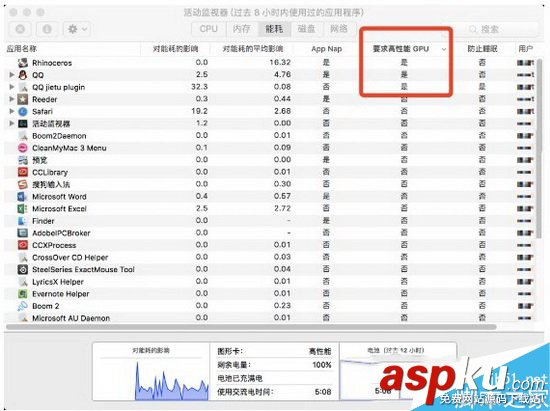
Task: Click the Microsoft Excel icon
Action: (x=23, y=209)
